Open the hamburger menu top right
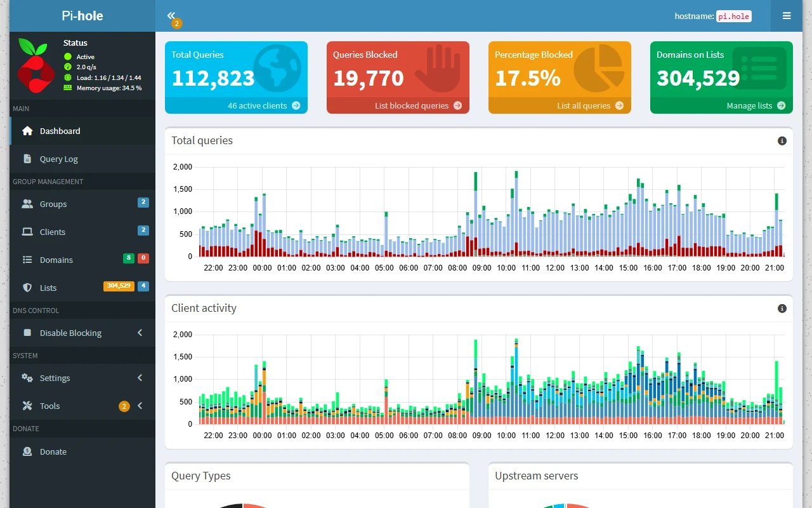 (x=787, y=16)
